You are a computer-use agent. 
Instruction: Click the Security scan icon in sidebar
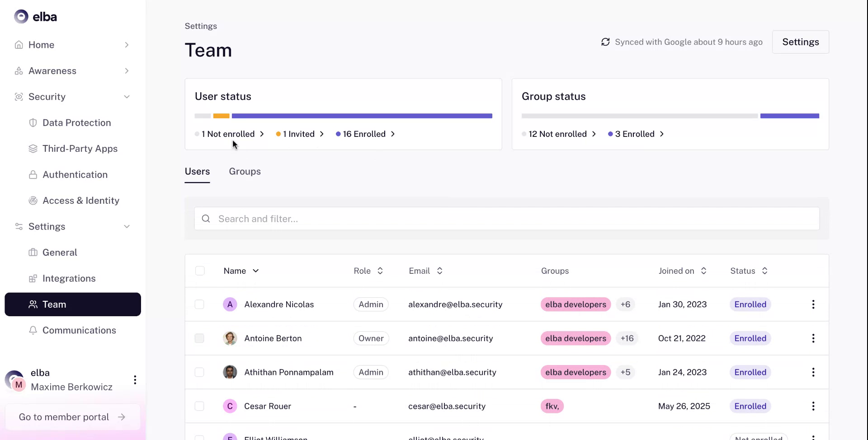tap(19, 97)
